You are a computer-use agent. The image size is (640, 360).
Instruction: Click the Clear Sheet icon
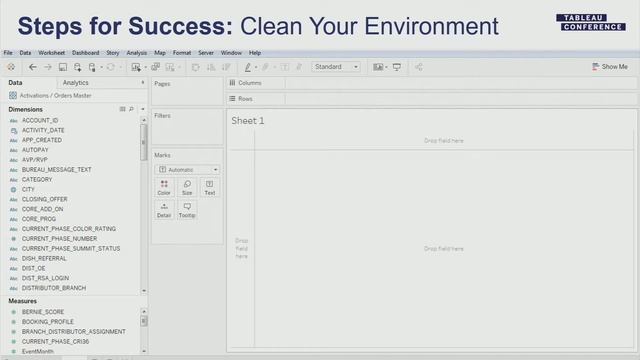[x=170, y=67]
